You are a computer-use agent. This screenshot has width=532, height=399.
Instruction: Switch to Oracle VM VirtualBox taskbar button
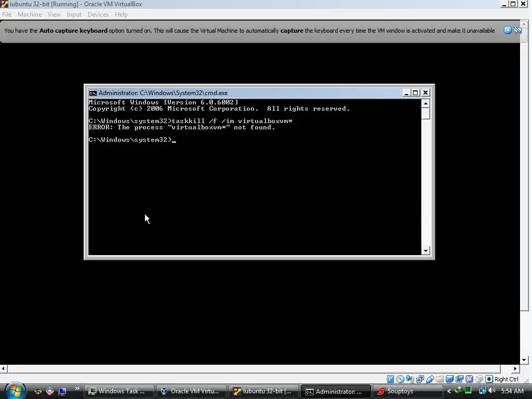pyautogui.click(x=191, y=391)
